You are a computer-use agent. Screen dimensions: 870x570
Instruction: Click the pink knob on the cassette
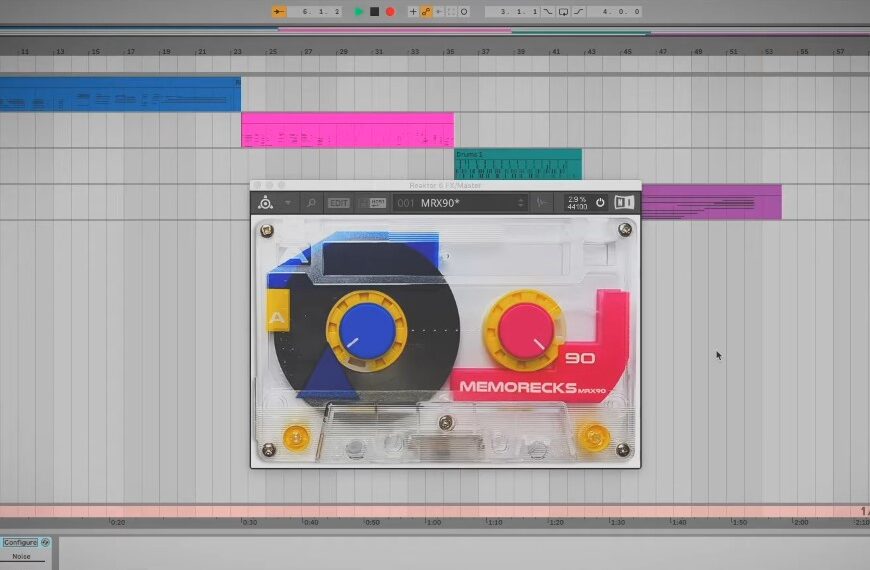pos(523,330)
